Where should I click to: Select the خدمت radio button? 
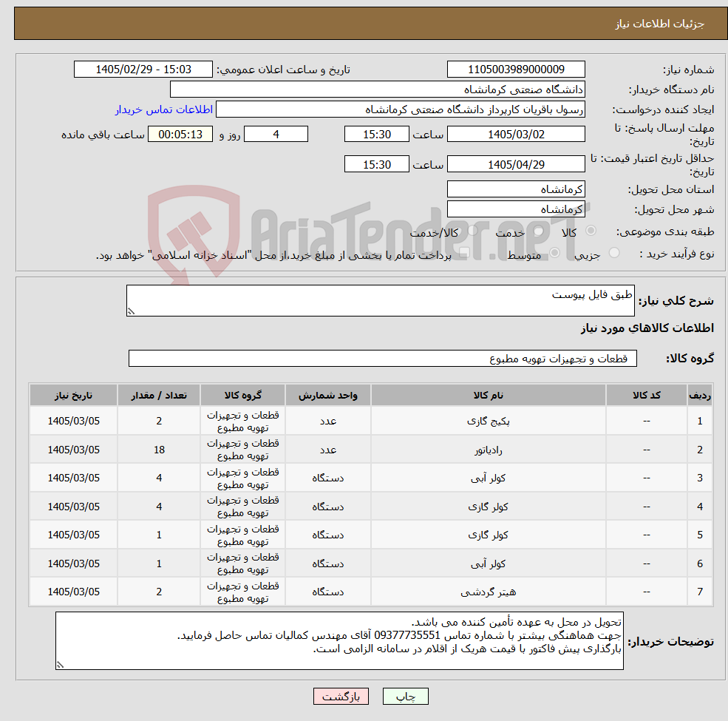point(539,231)
